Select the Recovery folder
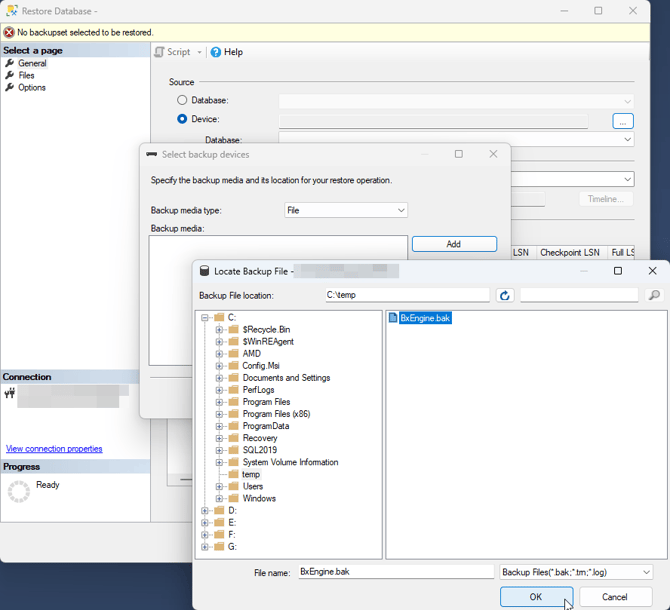This screenshot has width=670, height=610. point(260,438)
